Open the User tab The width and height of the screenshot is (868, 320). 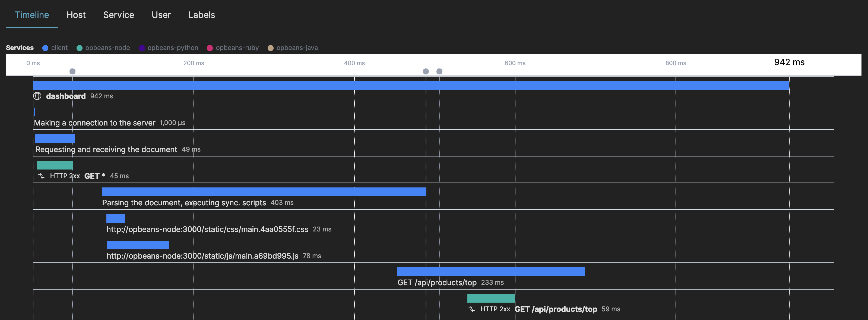coord(161,15)
